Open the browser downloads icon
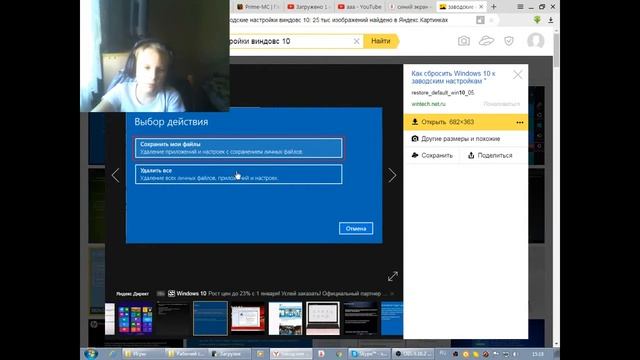640x360 pixels. tap(551, 20)
